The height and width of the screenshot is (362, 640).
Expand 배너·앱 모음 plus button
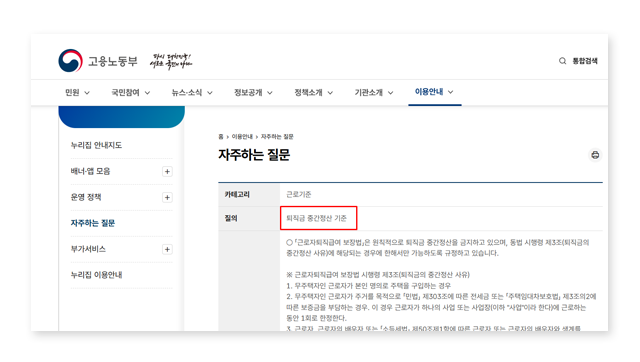pyautogui.click(x=167, y=171)
